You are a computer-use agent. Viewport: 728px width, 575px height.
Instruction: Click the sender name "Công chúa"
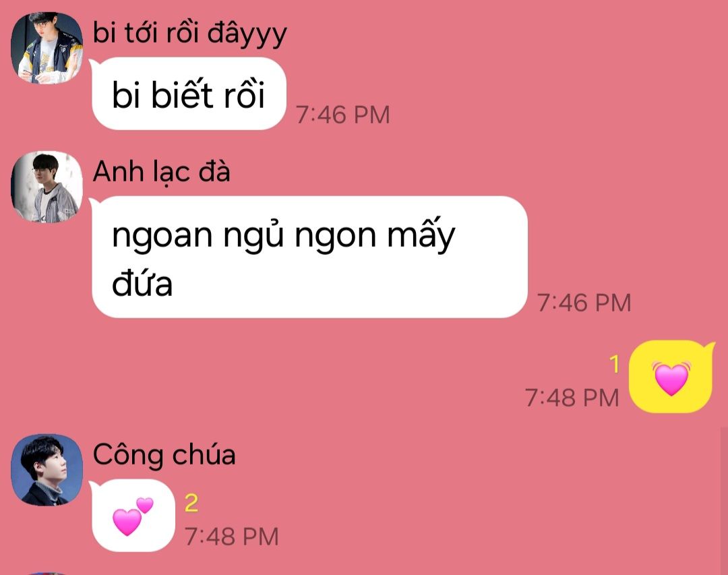point(164,455)
